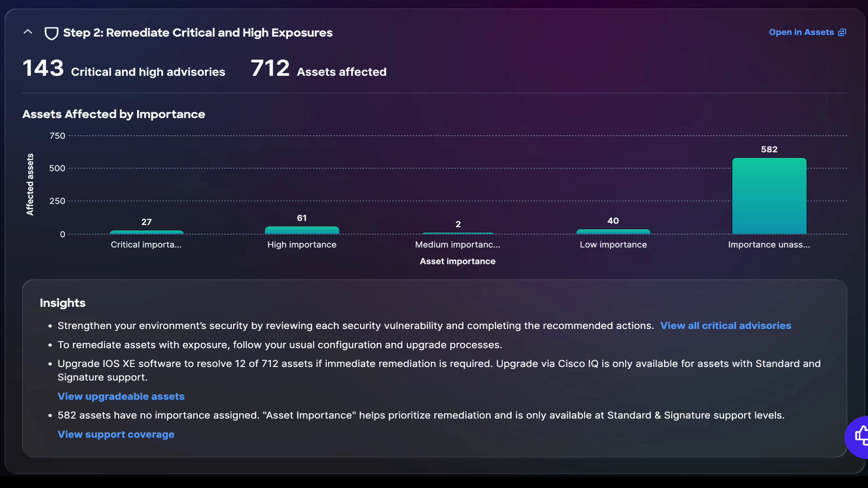Select the Importance unassigned bar (582)
868x488 pixels.
769,196
